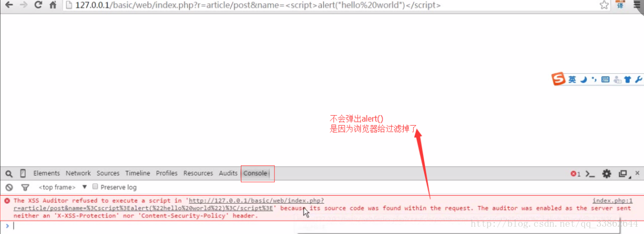Open the <top frame> context dropdown

point(62,187)
